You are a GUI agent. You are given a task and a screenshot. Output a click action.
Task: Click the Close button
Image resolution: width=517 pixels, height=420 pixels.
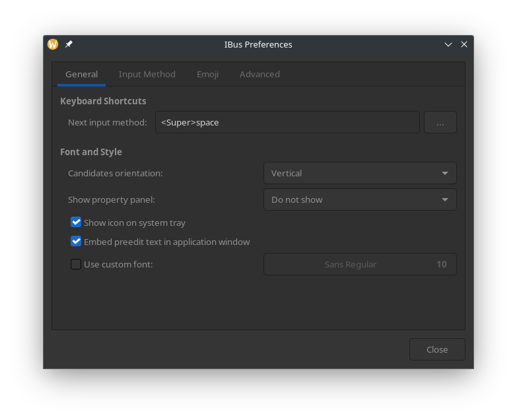[x=437, y=349]
